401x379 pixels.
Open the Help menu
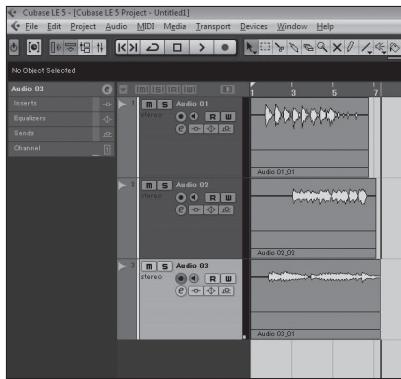point(325,26)
